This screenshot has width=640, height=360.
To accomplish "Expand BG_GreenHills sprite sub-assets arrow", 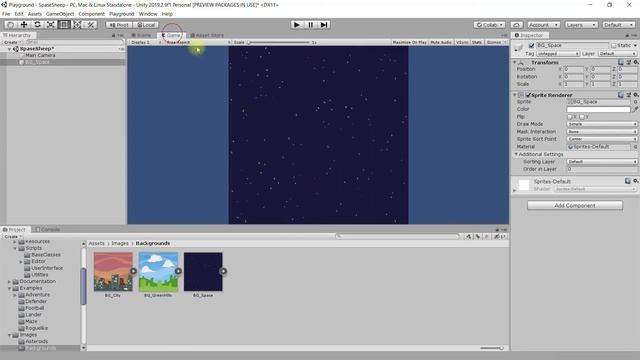I will [178, 271].
